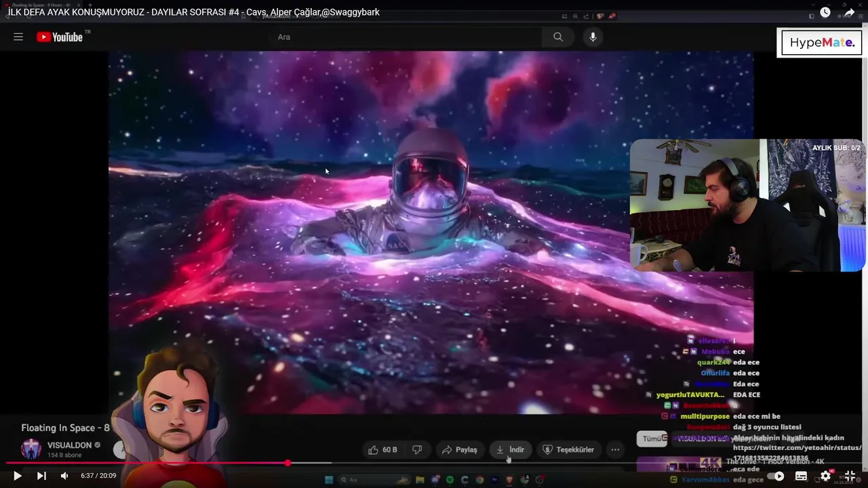Open the YouTube guide hamburger menu
Viewport: 868px width, 488px height.
18,37
